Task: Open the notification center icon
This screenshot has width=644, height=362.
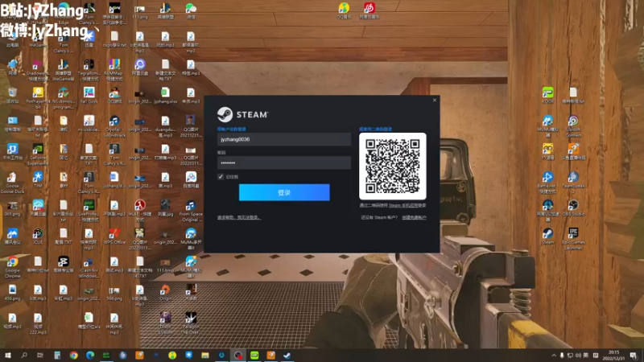Action: [x=634, y=356]
